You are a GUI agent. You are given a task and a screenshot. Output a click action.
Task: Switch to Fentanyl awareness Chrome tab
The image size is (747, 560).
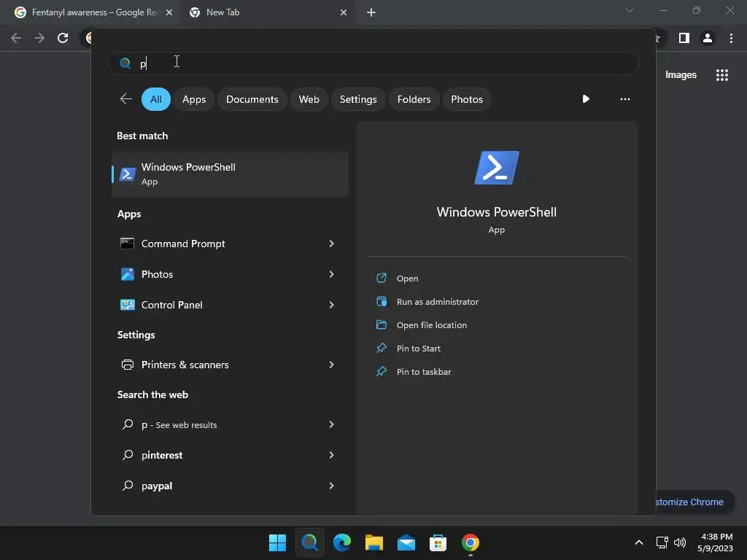pyautogui.click(x=88, y=12)
